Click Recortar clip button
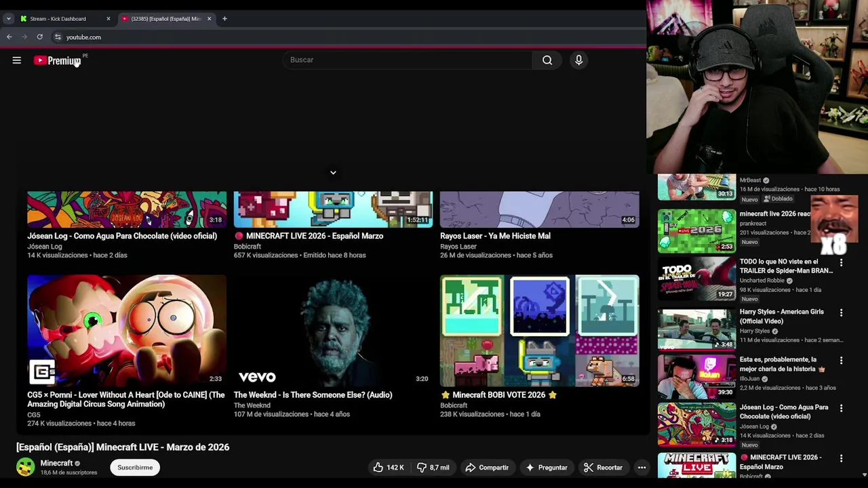This screenshot has width=868, height=488. click(x=603, y=468)
